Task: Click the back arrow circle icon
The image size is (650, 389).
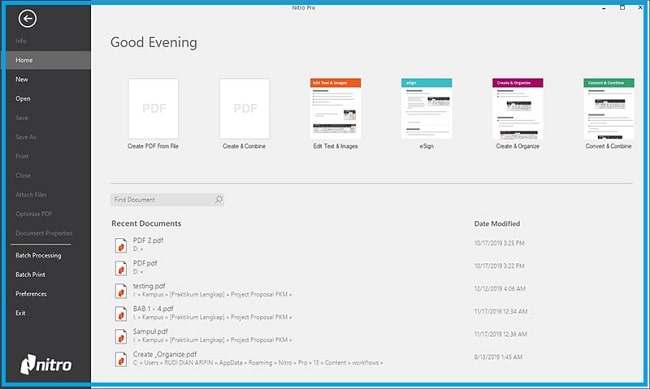Action: [x=27, y=18]
